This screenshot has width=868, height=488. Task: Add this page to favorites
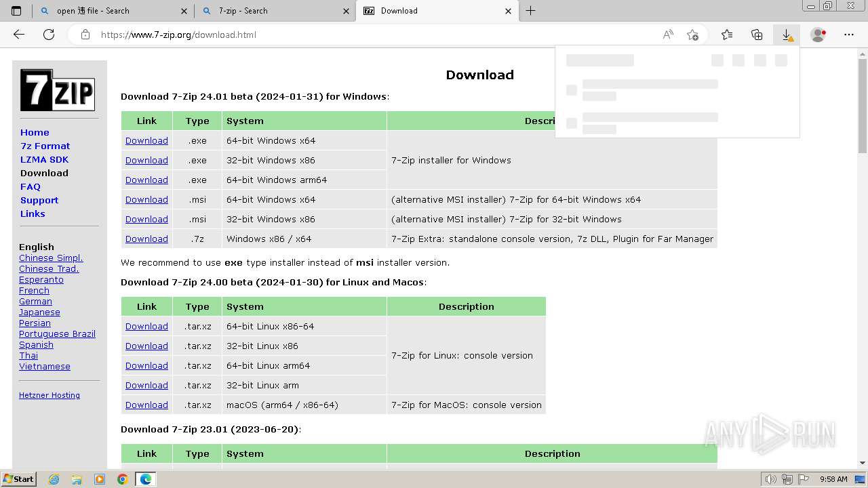point(692,35)
